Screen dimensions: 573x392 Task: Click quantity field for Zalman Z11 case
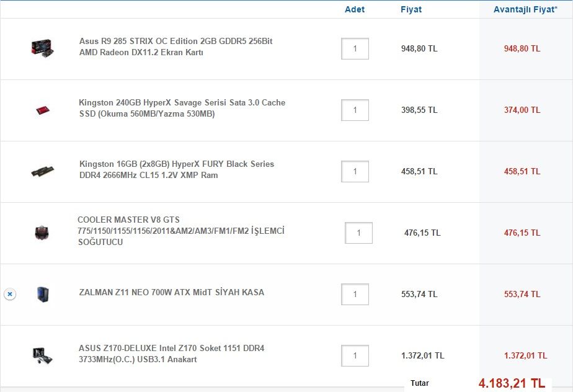355,294
